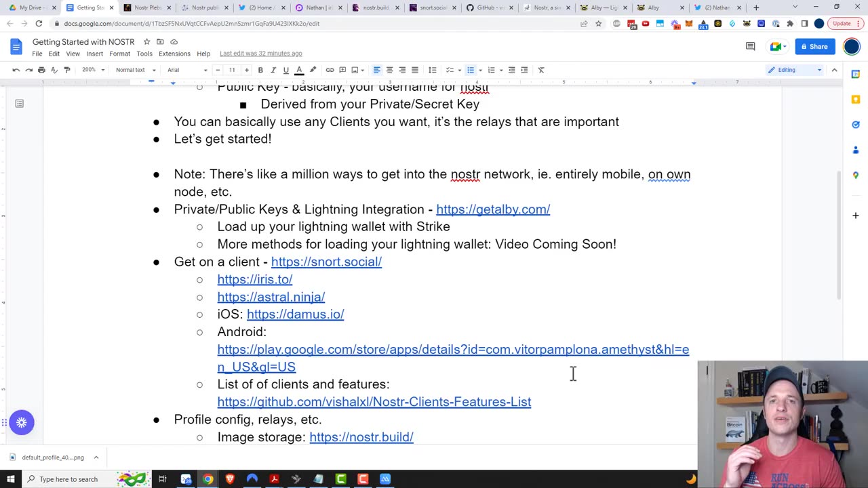
Task: Open the text color picker
Action: point(299,70)
